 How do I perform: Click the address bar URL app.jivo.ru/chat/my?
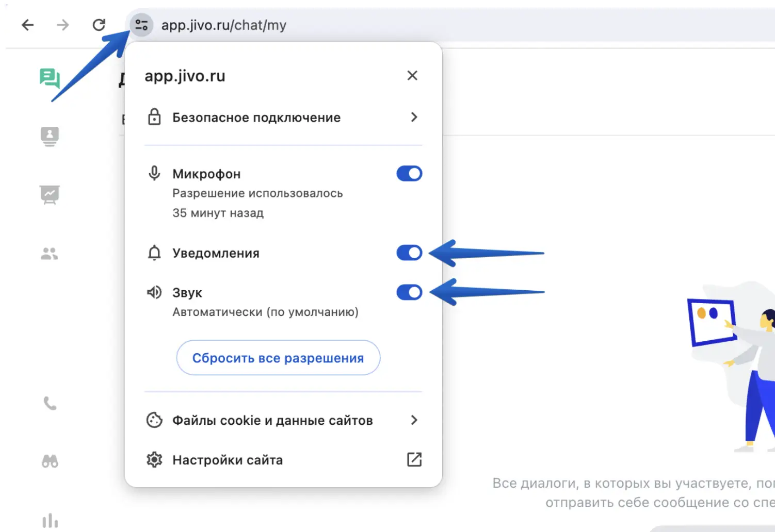tap(224, 25)
